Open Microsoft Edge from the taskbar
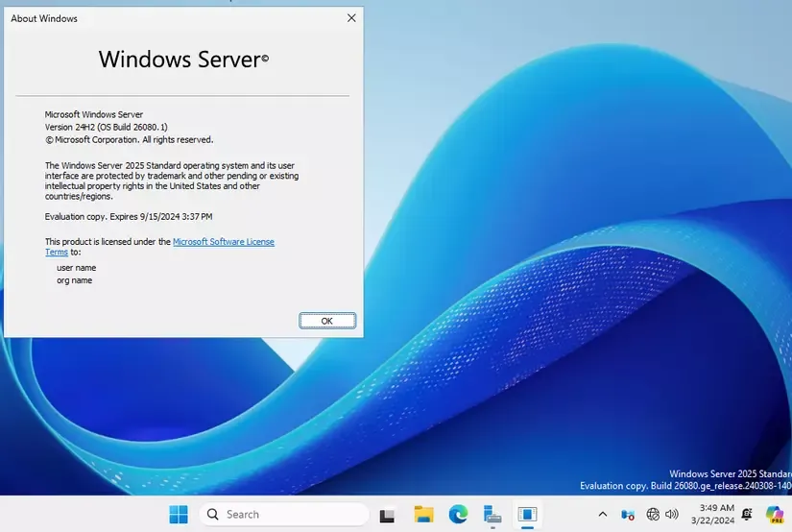 (458, 515)
